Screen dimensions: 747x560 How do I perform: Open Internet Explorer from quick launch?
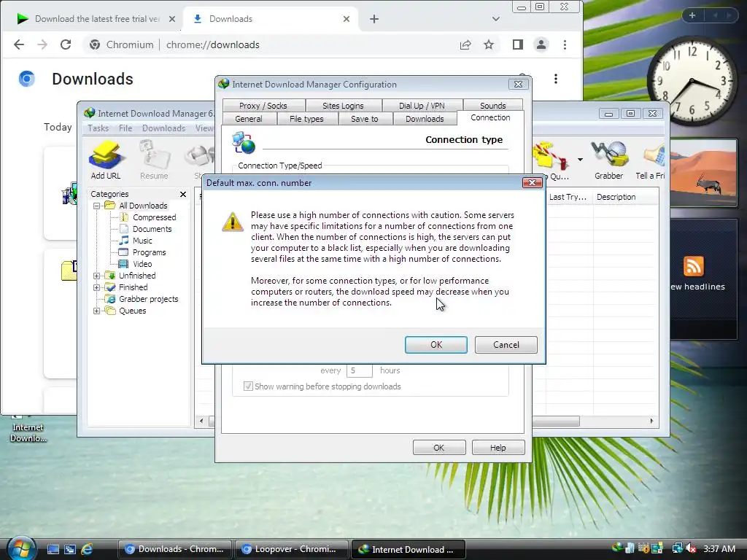click(x=87, y=549)
